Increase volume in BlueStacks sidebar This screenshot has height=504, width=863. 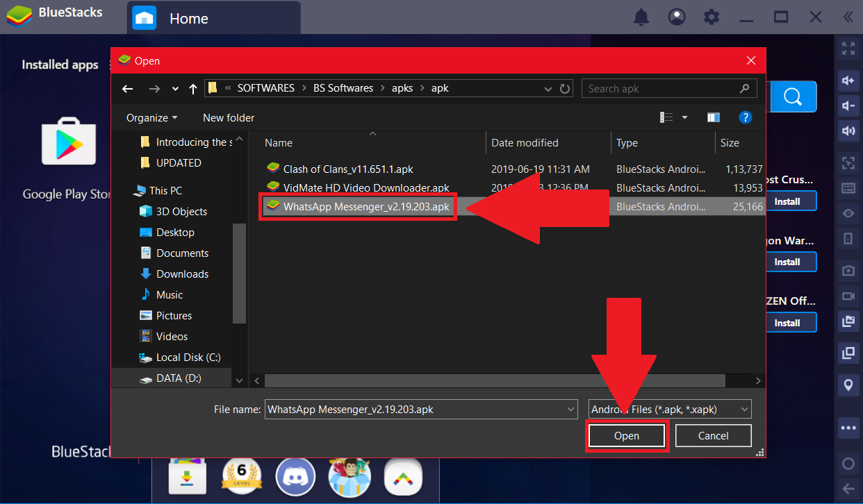click(848, 81)
